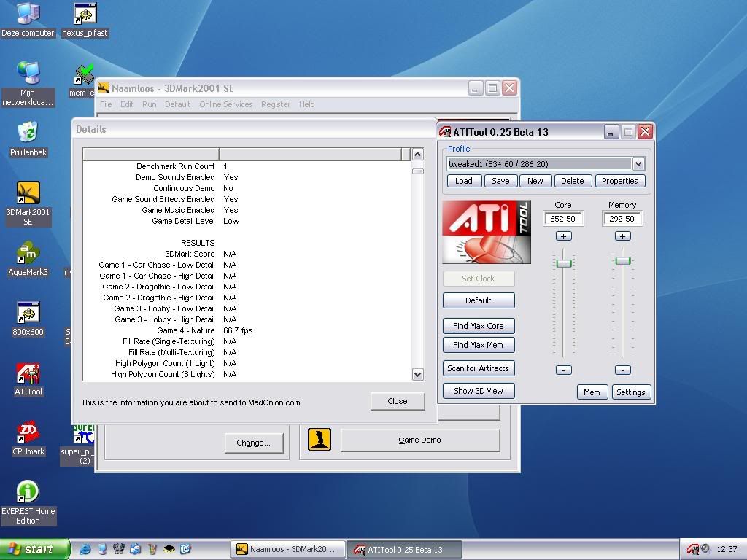Select the hexus_pifast desktop shortcut
747x560 pixels.
pyautogui.click(x=85, y=19)
